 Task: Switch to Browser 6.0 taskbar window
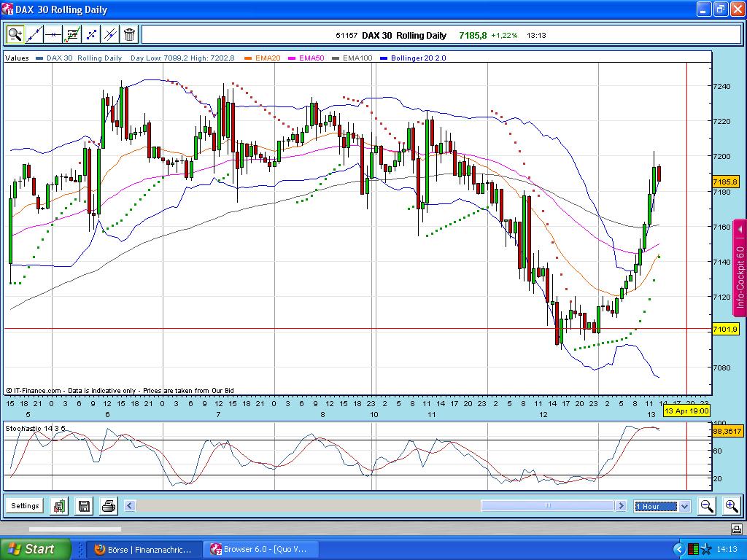click(x=260, y=550)
